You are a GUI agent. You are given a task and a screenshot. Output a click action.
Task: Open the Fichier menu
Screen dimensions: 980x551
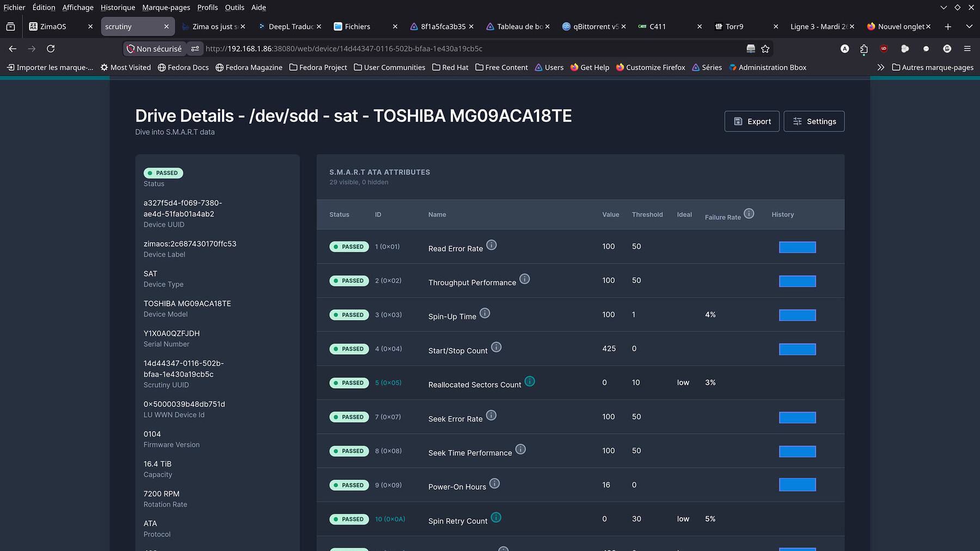click(x=14, y=8)
